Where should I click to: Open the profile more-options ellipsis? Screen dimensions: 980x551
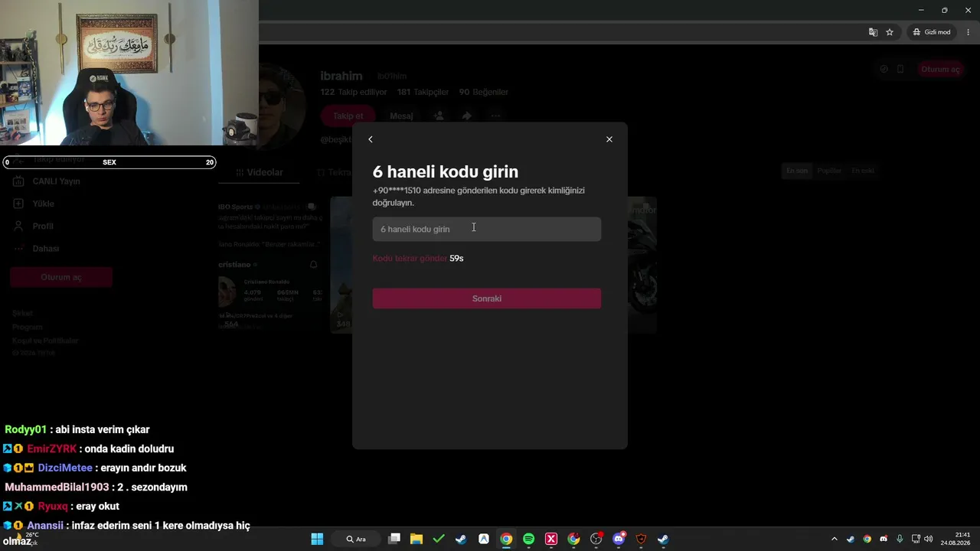(495, 116)
